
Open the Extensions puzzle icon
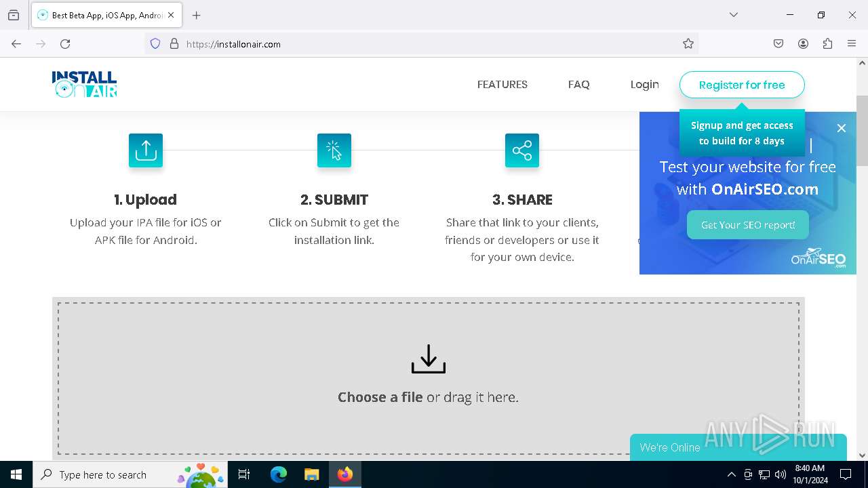coord(827,44)
